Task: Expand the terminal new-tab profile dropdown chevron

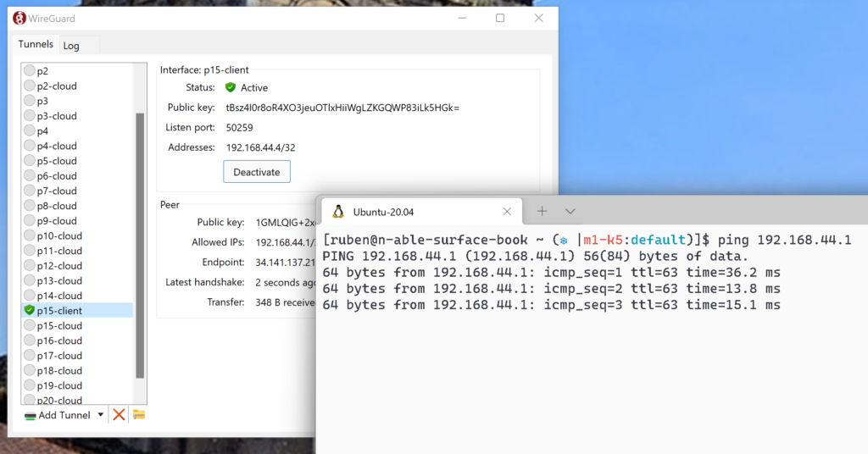Action: point(570,211)
